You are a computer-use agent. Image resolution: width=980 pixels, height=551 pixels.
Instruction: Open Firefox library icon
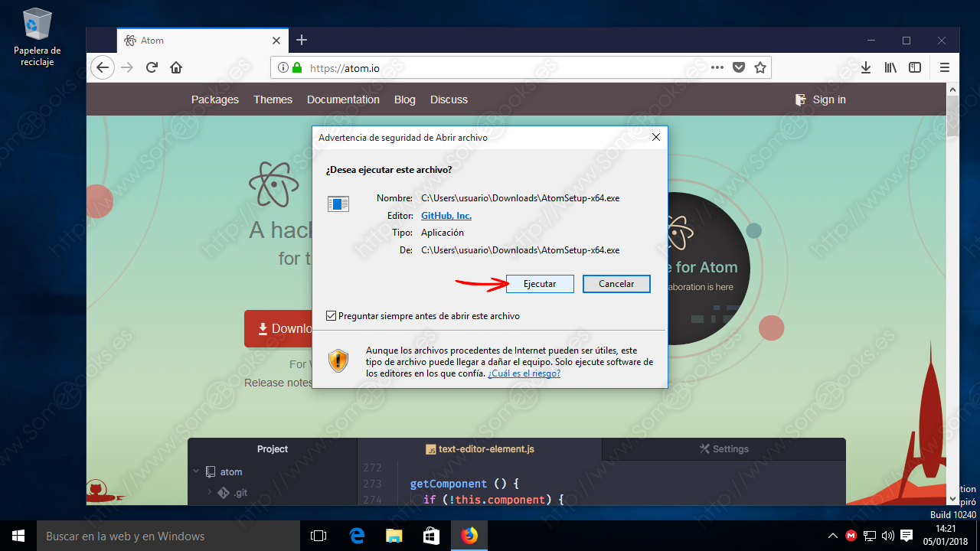[x=890, y=67]
